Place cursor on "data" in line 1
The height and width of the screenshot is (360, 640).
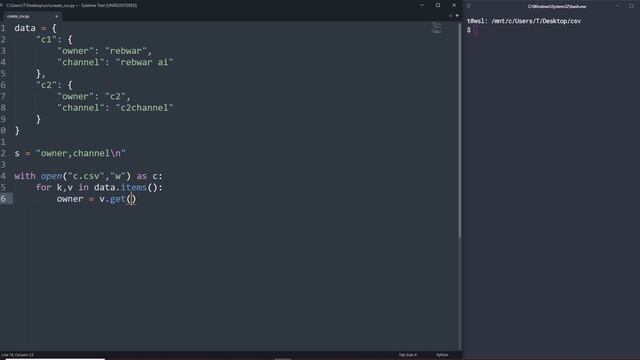point(25,28)
